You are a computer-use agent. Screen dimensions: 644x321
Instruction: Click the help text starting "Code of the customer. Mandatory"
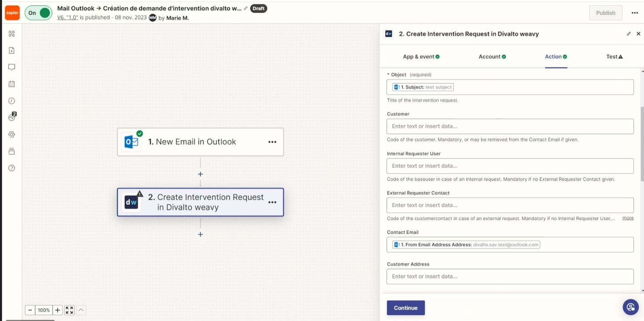click(483, 140)
